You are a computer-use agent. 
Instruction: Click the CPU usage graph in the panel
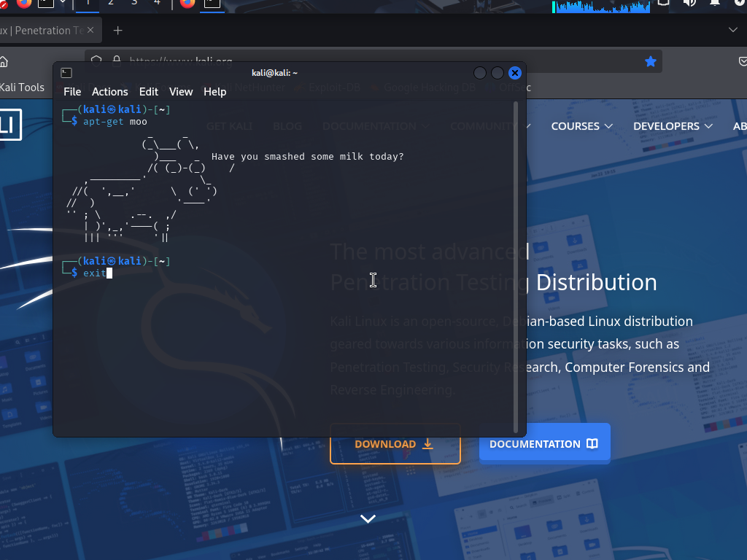click(601, 6)
